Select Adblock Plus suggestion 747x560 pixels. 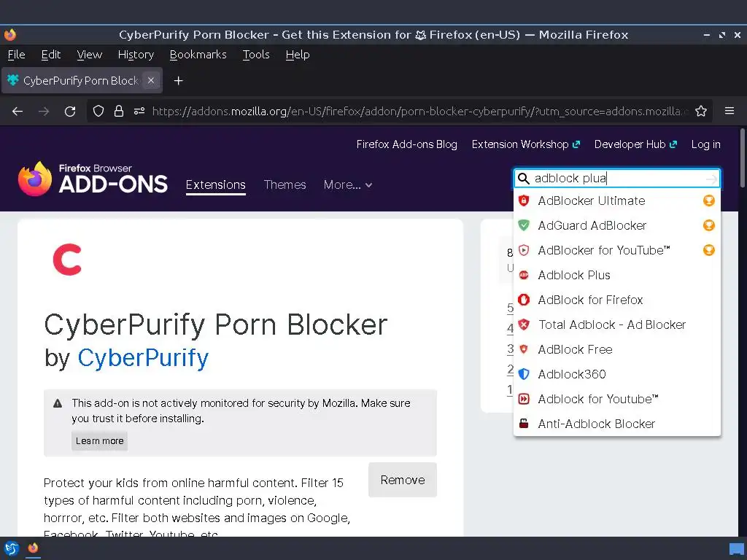point(617,275)
